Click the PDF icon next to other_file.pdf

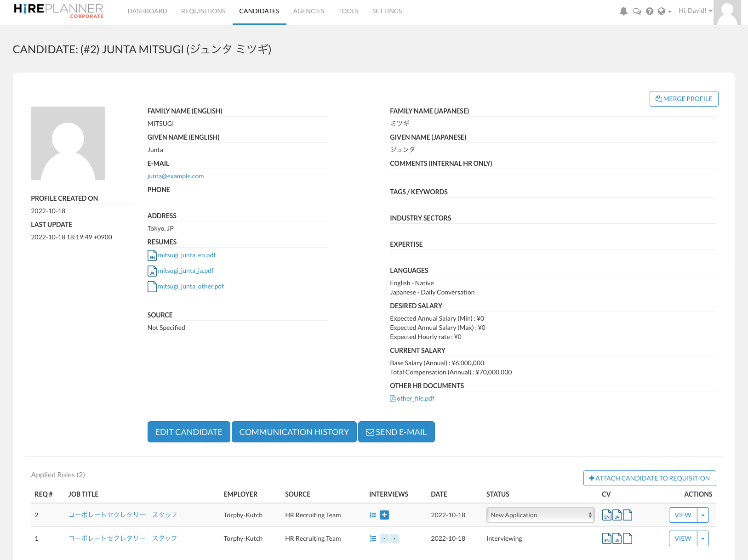click(x=393, y=398)
